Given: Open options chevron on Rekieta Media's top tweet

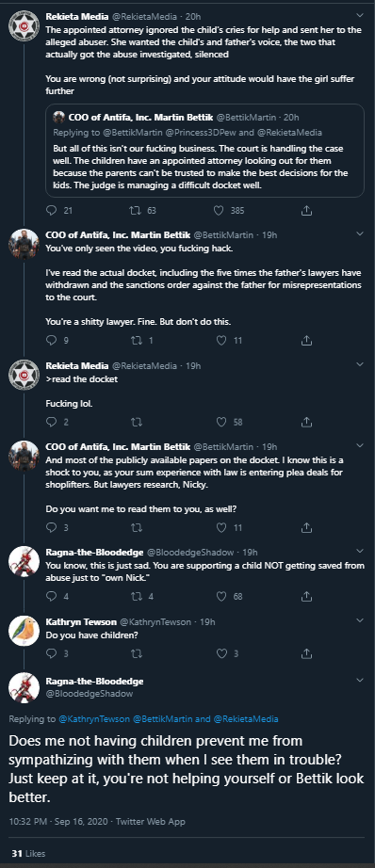Looking at the screenshot, I should point(360,15).
